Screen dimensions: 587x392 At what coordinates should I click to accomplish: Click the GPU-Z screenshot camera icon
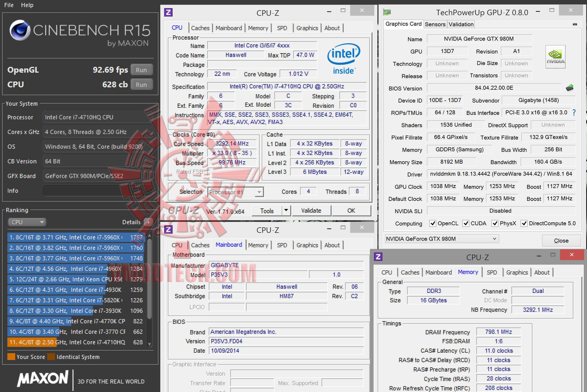(575, 24)
